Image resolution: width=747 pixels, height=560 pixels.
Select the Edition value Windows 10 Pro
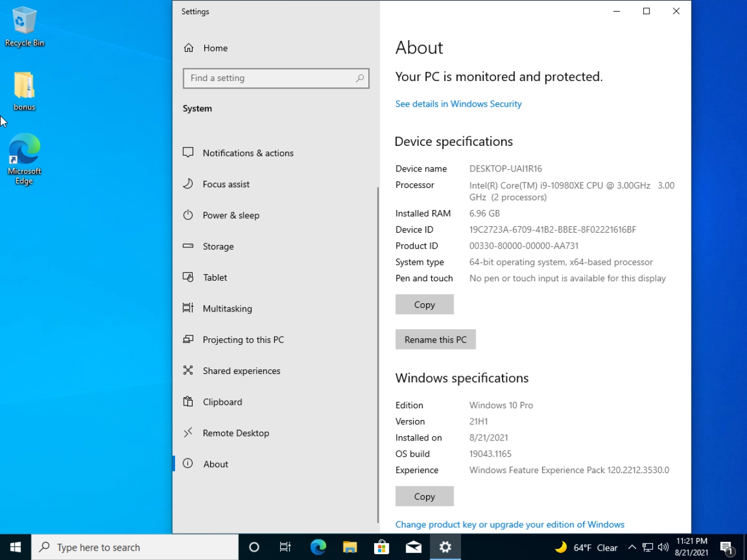coord(501,405)
